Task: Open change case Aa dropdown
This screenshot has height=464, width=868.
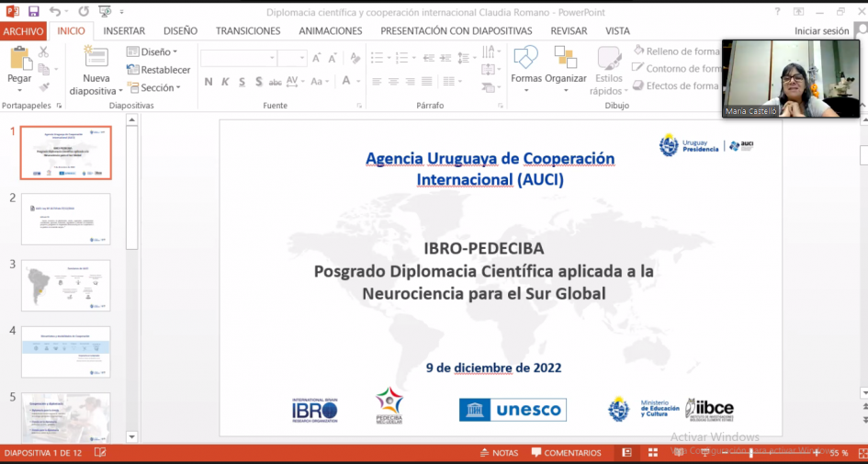Action: click(x=320, y=82)
